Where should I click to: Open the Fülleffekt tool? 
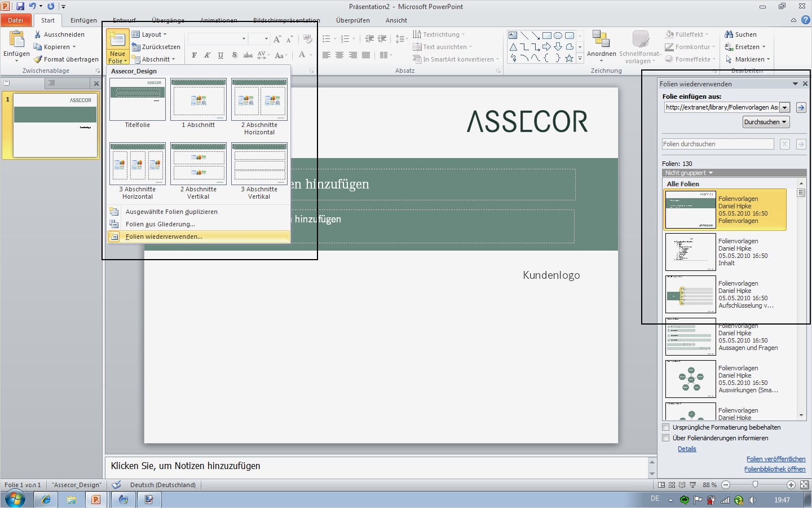(687, 34)
